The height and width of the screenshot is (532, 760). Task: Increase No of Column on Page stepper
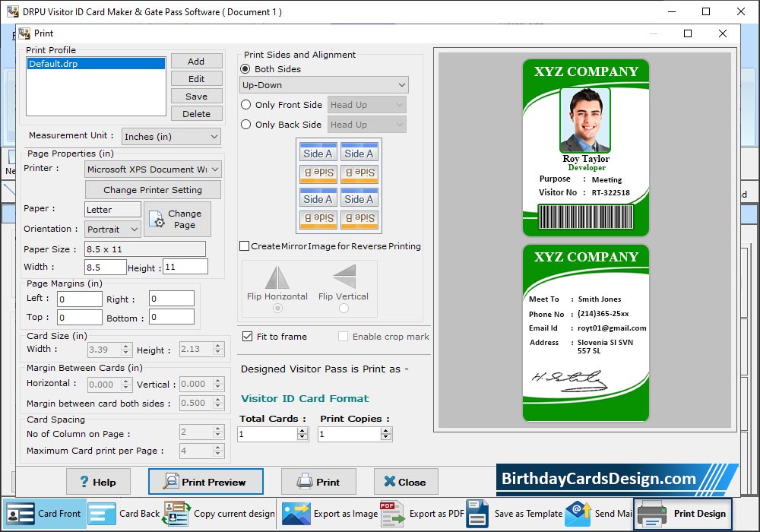218,429
